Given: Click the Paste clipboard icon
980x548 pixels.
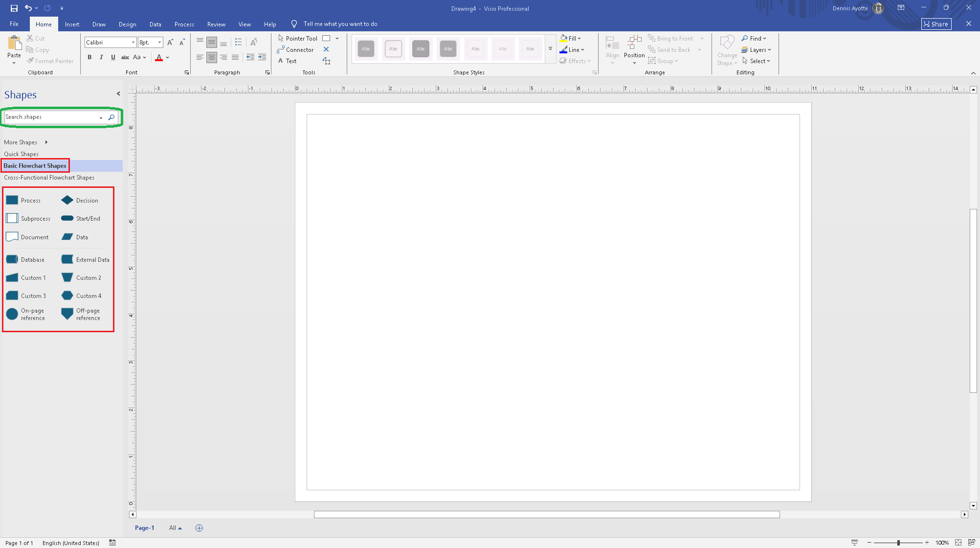Looking at the screenshot, I should point(14,43).
